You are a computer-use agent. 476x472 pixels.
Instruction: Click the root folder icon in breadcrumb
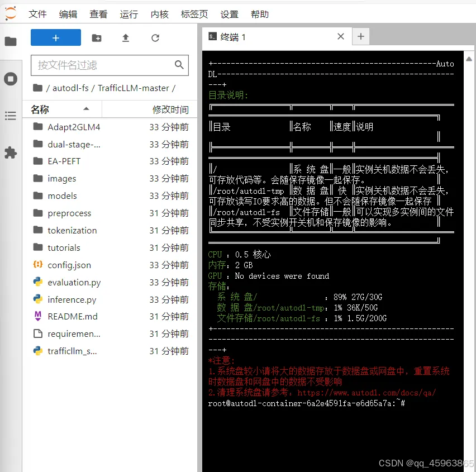(x=37, y=88)
